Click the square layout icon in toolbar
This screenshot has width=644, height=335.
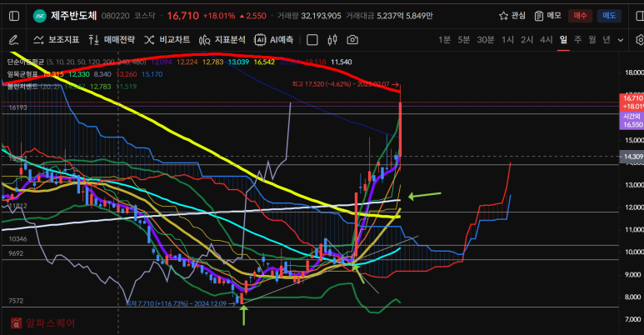point(312,40)
